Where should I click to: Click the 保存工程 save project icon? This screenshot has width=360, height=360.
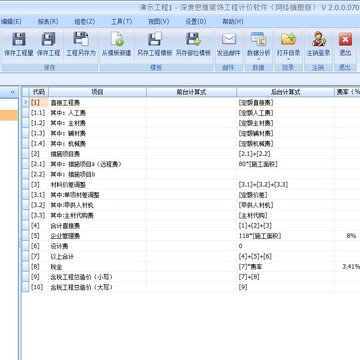pos(49,39)
